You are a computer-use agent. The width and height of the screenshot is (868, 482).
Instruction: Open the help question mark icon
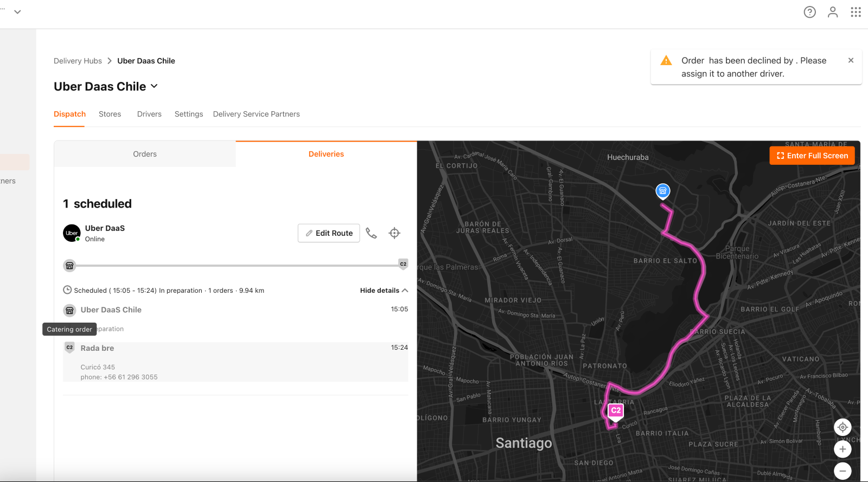809,12
